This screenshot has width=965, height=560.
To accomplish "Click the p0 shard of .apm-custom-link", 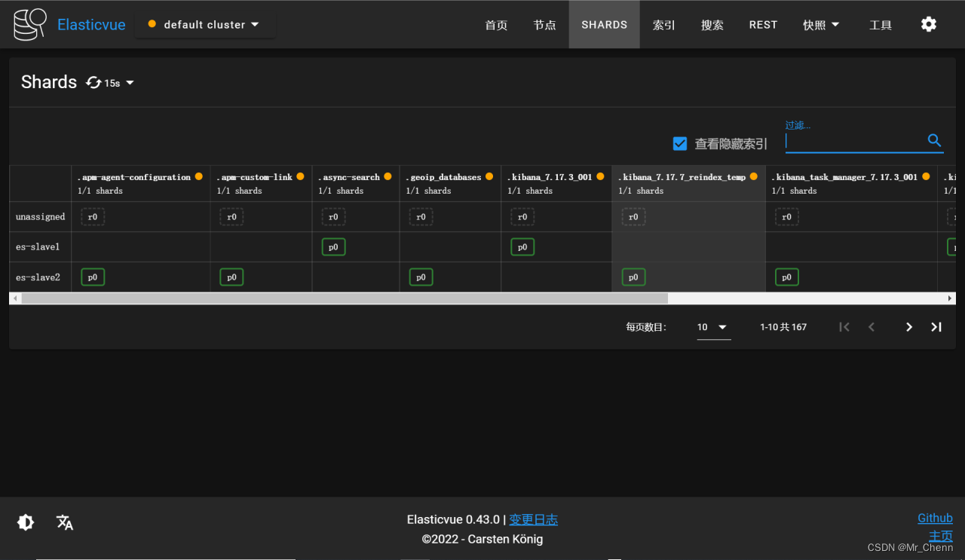I will 231,277.
